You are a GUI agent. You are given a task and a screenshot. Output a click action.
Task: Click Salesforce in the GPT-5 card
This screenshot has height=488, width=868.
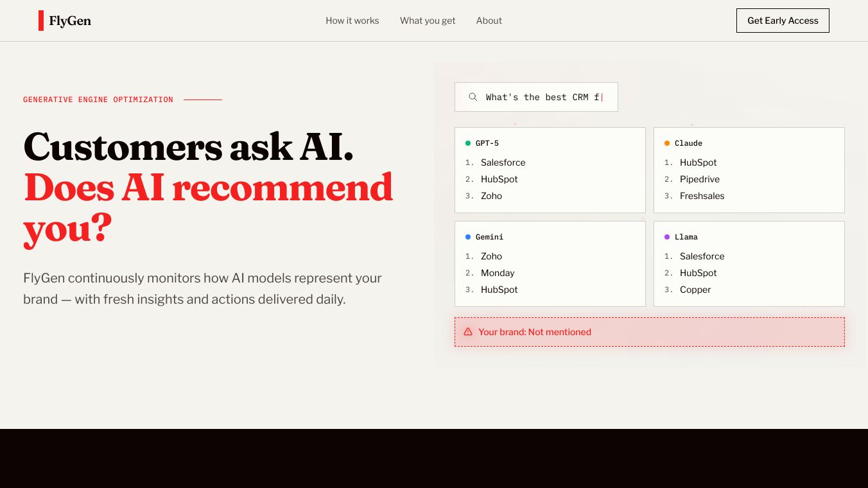point(503,162)
